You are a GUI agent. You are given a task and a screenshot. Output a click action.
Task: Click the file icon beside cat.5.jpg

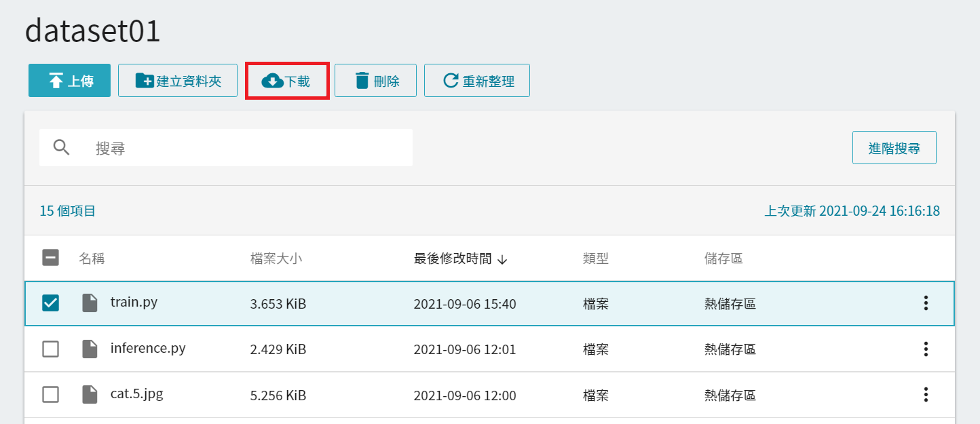coord(90,395)
